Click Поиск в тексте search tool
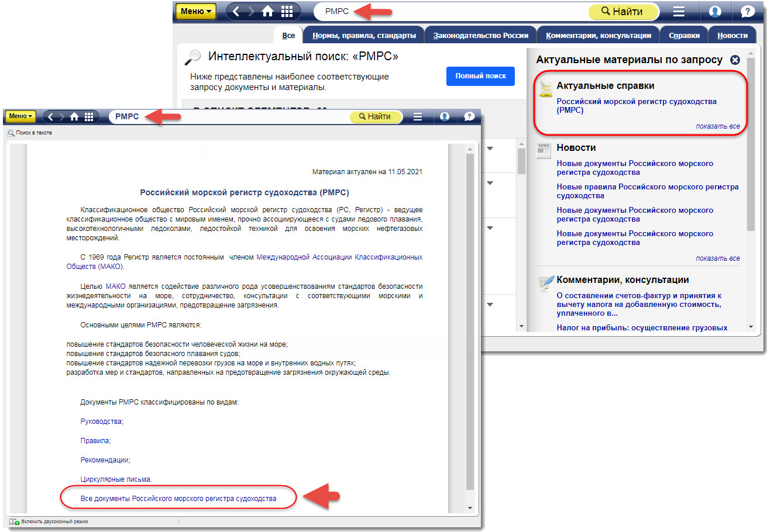Viewport: 767px width, 532px height. pyautogui.click(x=30, y=133)
